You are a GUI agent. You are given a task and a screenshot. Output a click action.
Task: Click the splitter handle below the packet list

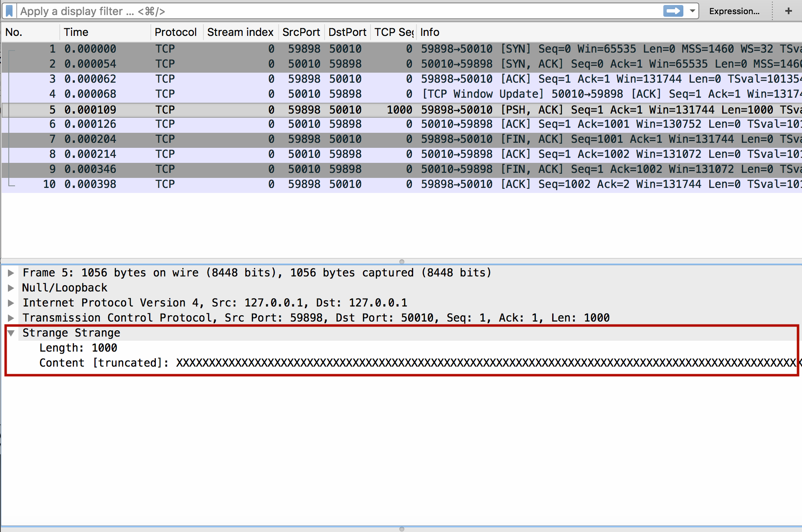point(401,261)
